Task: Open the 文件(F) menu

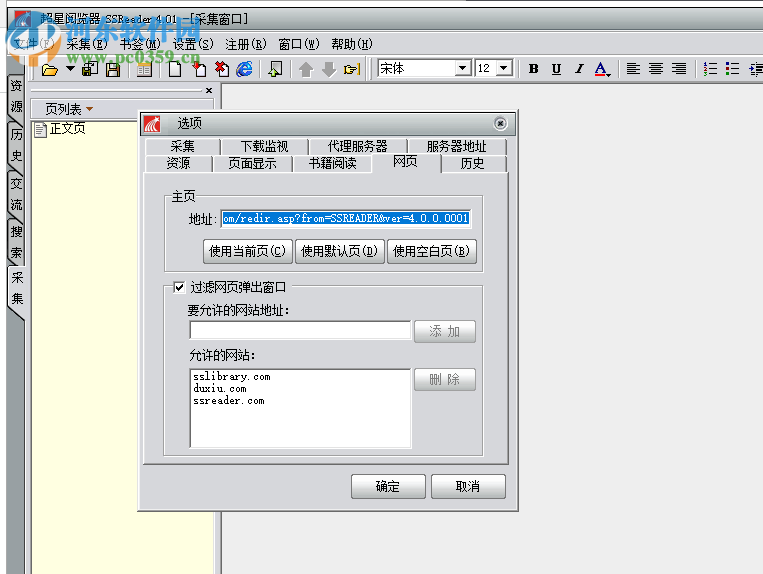Action: [x=34, y=44]
